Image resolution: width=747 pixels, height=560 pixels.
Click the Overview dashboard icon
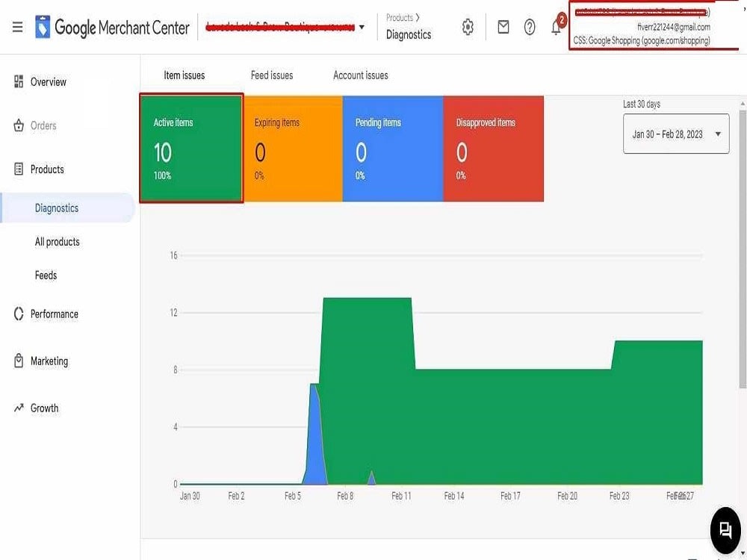tap(19, 81)
